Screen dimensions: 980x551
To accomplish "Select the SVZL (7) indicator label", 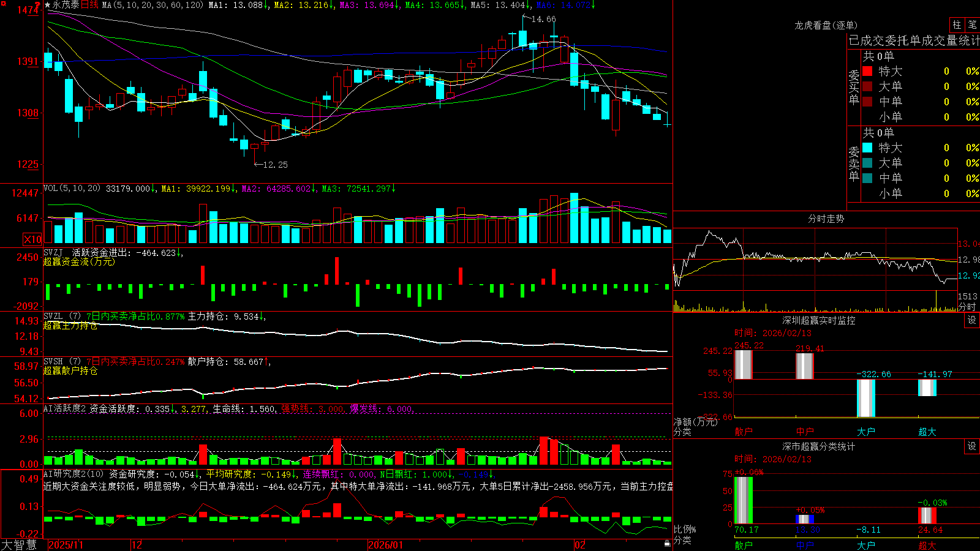I will 62,317.
